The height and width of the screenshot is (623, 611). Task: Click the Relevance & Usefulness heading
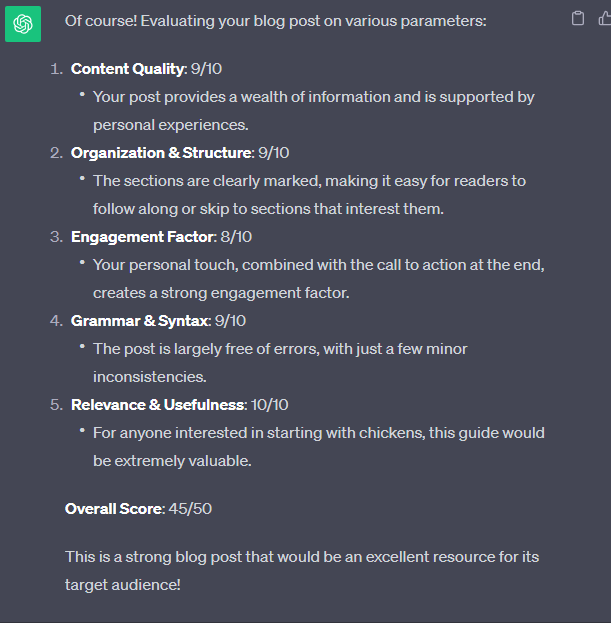[x=158, y=404]
